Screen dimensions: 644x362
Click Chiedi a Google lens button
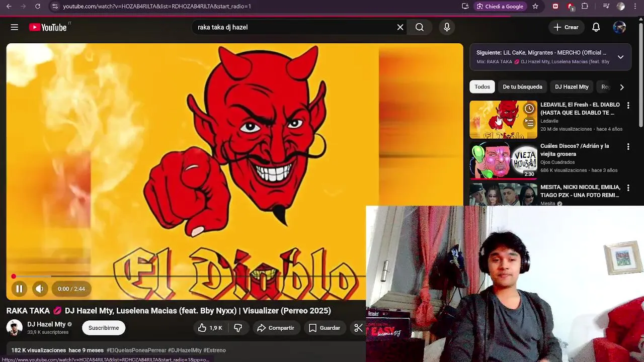tap(501, 7)
